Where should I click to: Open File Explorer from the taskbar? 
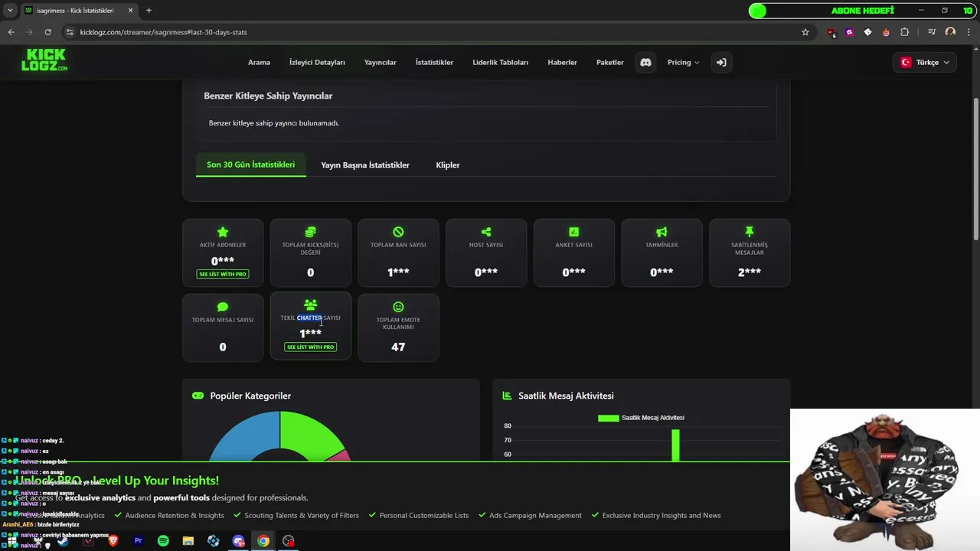(188, 541)
